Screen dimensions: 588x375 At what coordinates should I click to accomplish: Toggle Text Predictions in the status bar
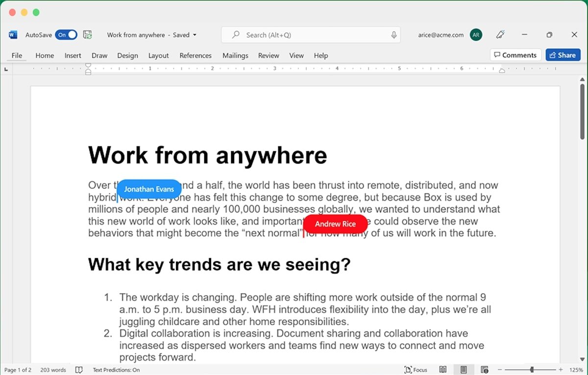[116, 370]
